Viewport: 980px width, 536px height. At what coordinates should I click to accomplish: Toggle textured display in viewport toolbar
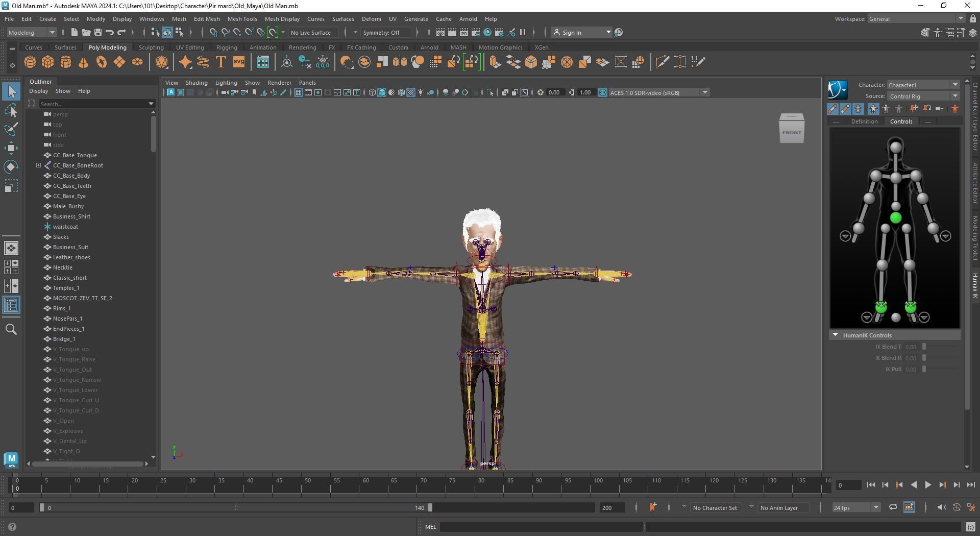[411, 92]
